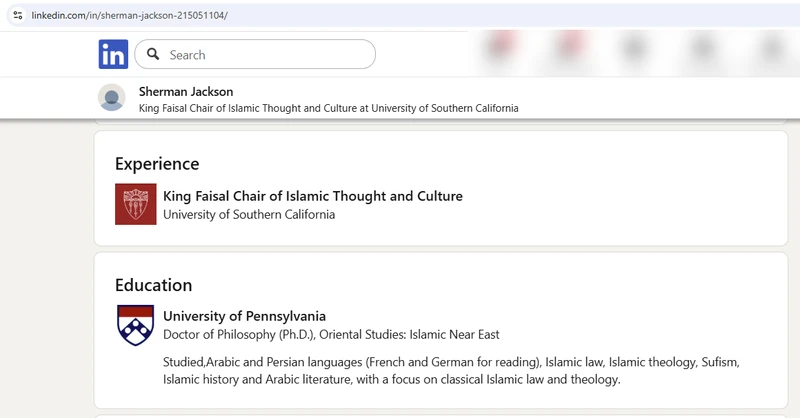Open the University of Pennsylvania shield logo

click(135, 325)
